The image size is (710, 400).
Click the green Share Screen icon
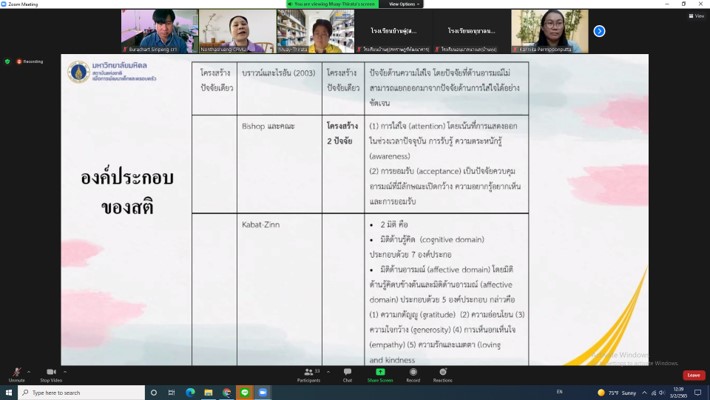(380, 373)
